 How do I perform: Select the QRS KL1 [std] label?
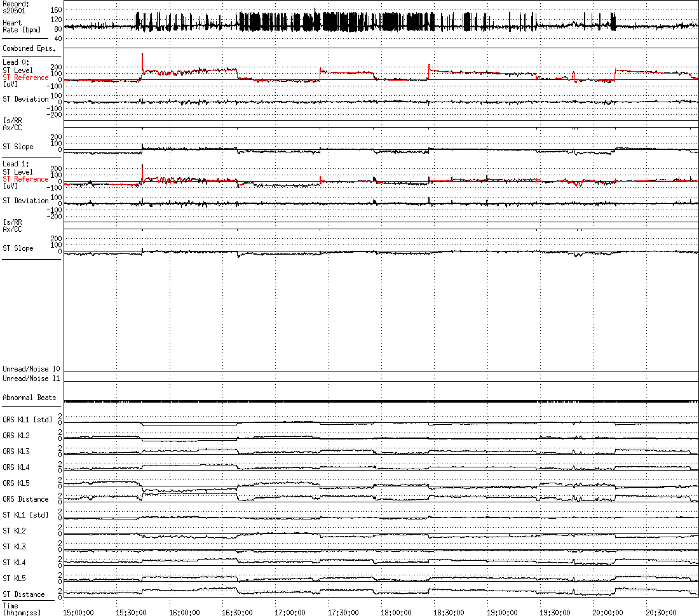point(27,420)
